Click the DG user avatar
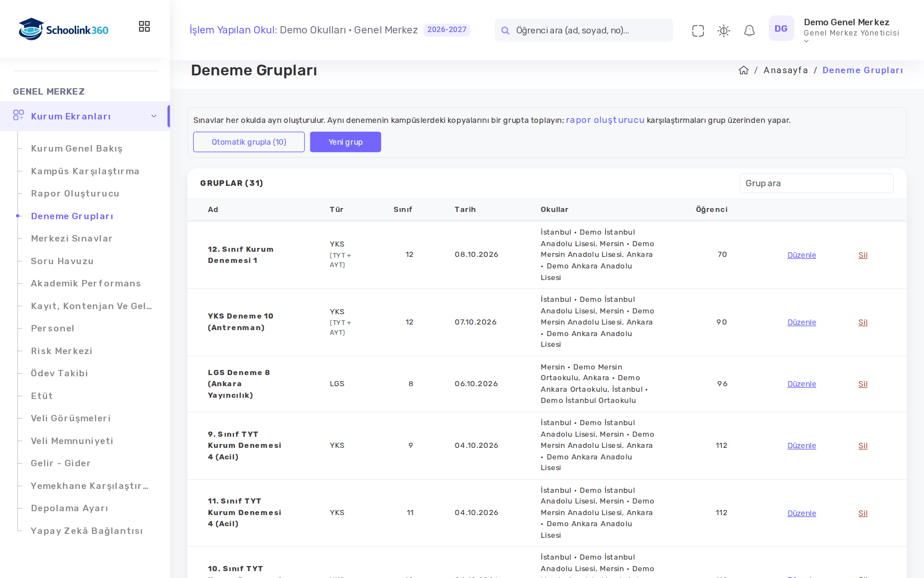 pos(781,28)
